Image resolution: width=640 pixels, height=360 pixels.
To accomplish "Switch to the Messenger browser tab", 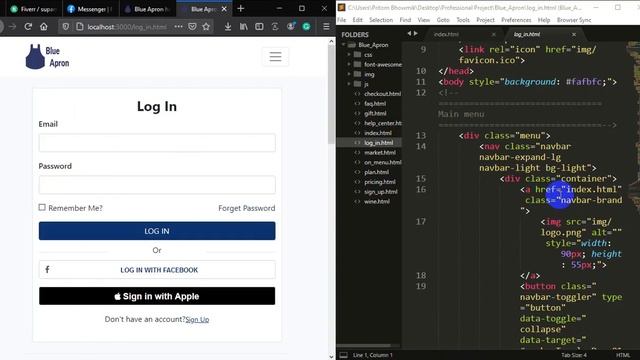I will point(90,9).
